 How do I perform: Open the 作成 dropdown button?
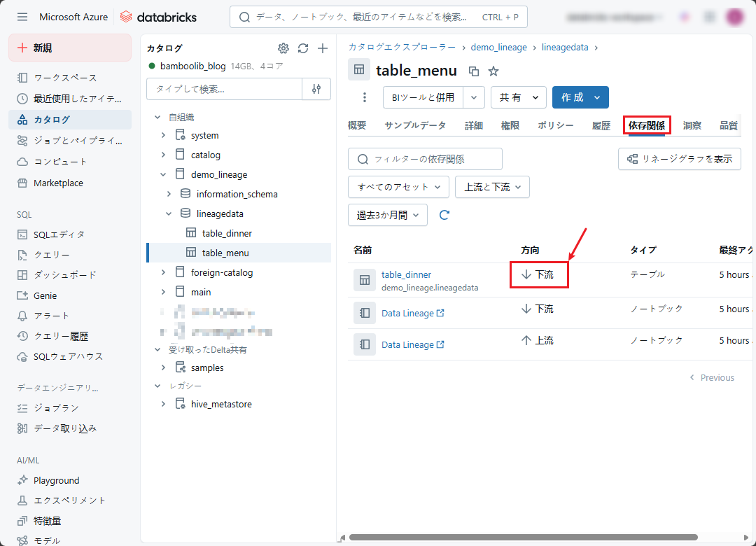pos(580,97)
